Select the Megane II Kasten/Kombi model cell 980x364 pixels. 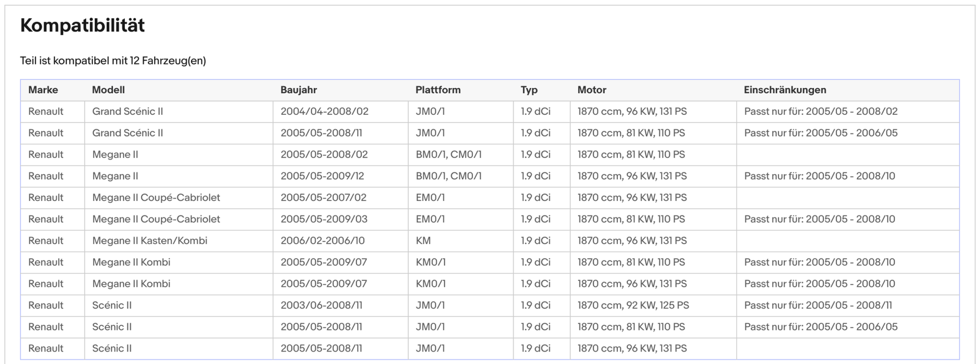point(150,241)
